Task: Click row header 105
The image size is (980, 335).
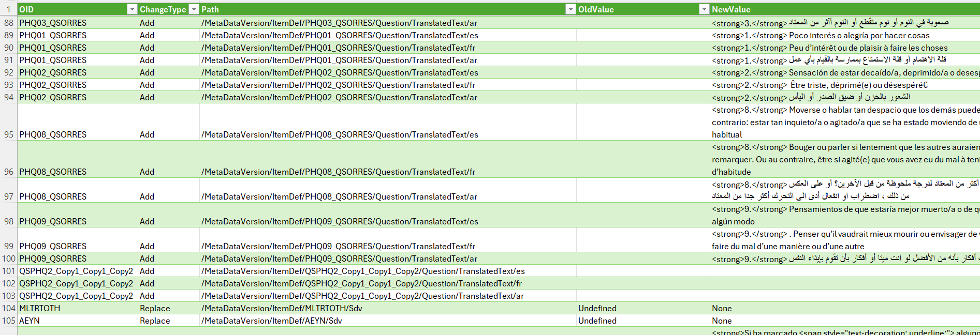Action: click(9, 321)
